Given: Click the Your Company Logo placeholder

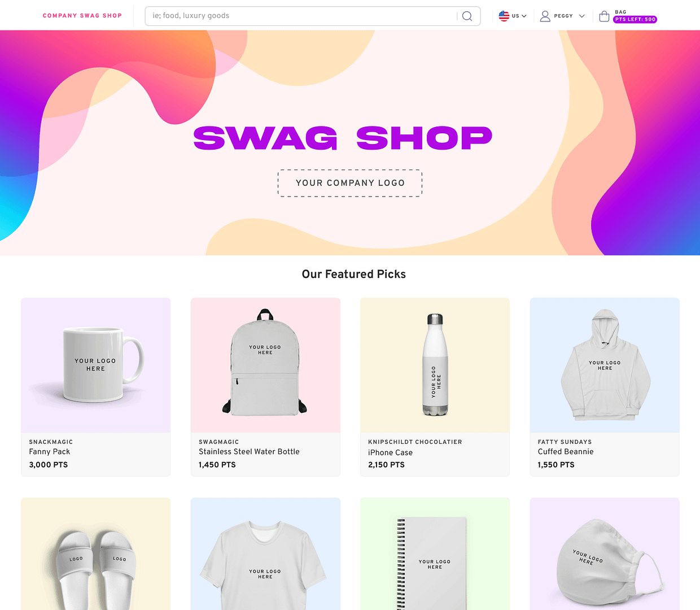Looking at the screenshot, I should click(x=350, y=183).
